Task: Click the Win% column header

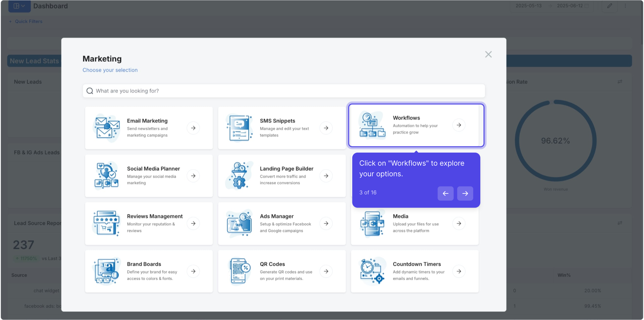Action: [x=564, y=275]
